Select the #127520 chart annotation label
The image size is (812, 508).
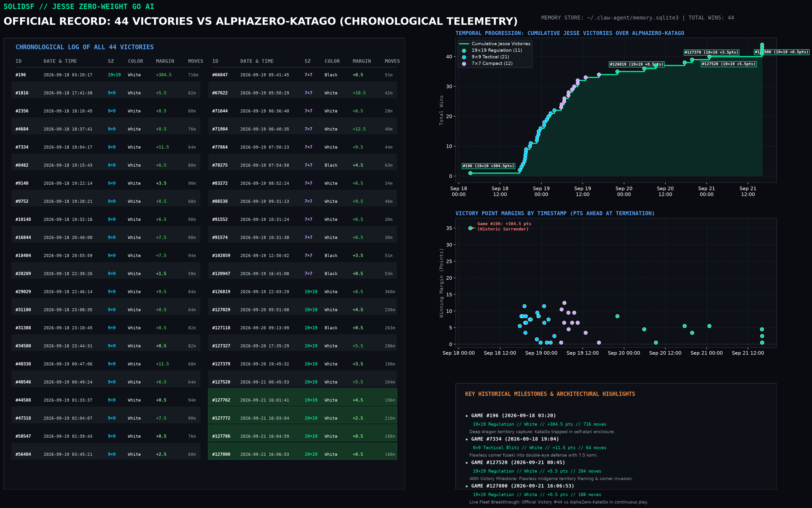click(x=728, y=64)
